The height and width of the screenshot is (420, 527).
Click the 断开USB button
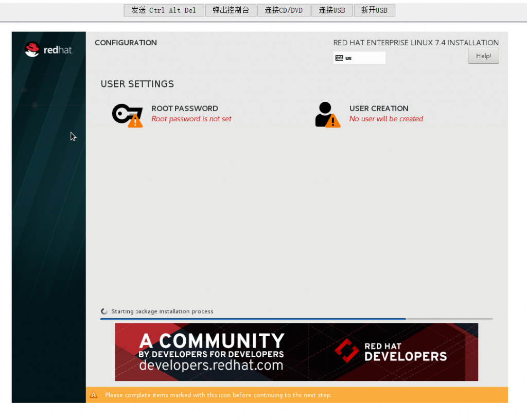pos(375,10)
